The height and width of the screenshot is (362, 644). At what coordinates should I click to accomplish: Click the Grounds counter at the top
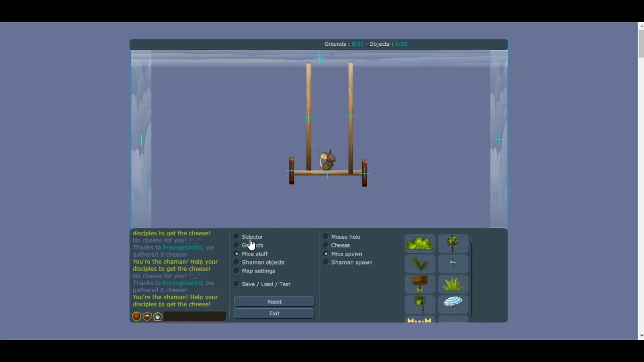pos(344,44)
